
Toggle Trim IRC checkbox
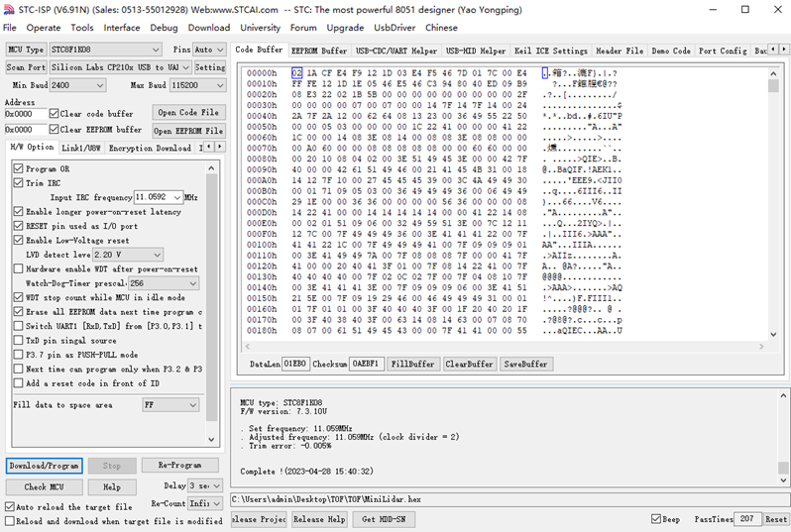point(19,182)
